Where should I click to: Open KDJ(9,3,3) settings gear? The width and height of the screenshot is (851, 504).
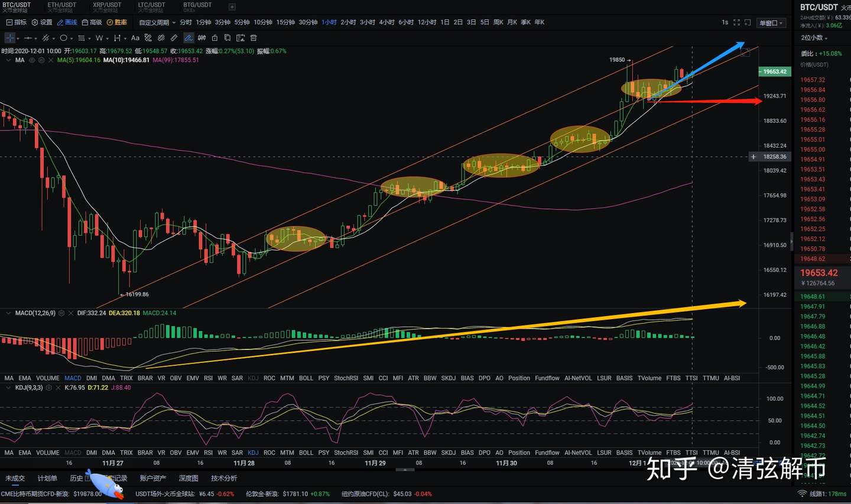tap(49, 388)
